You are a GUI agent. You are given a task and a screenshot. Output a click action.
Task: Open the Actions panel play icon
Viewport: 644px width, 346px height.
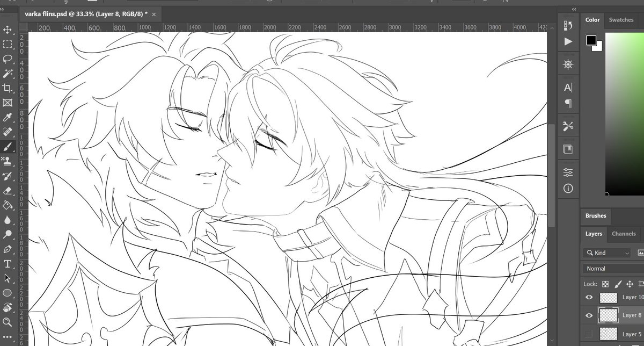[568, 41]
